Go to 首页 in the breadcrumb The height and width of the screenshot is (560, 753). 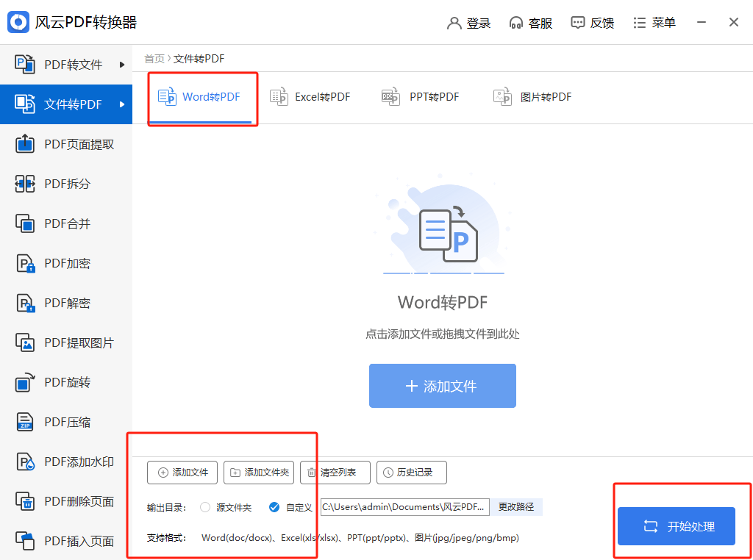tap(154, 59)
